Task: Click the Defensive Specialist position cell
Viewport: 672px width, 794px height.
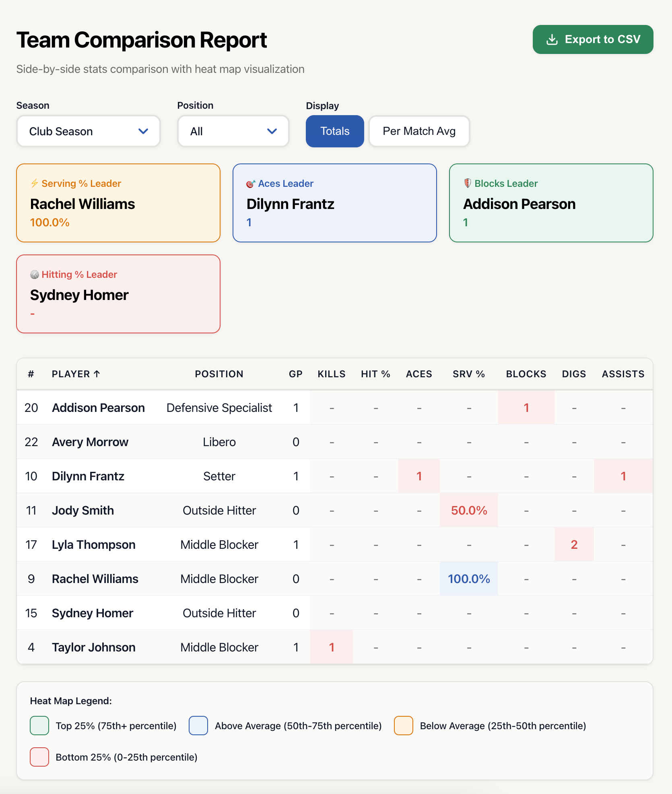Action: pos(219,408)
